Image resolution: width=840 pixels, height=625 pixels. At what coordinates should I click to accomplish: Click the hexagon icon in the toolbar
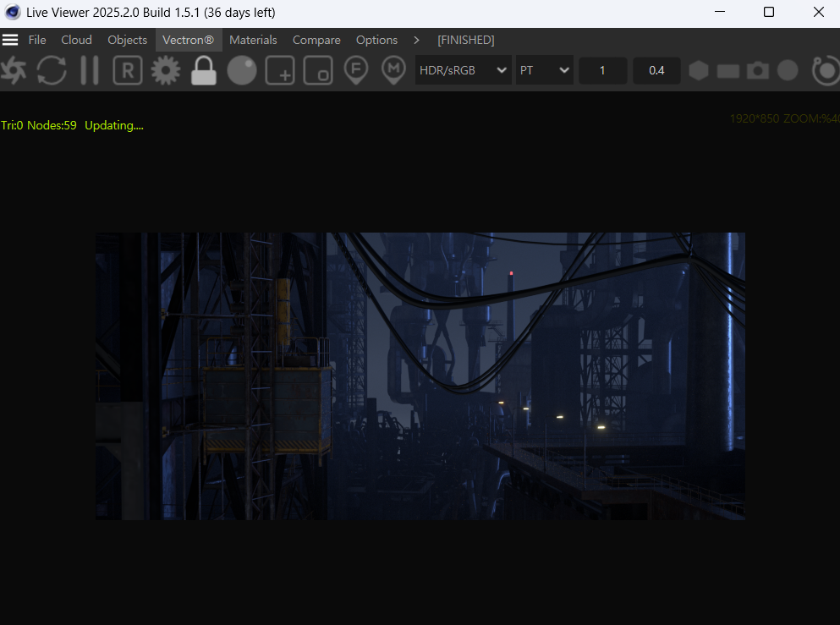699,70
